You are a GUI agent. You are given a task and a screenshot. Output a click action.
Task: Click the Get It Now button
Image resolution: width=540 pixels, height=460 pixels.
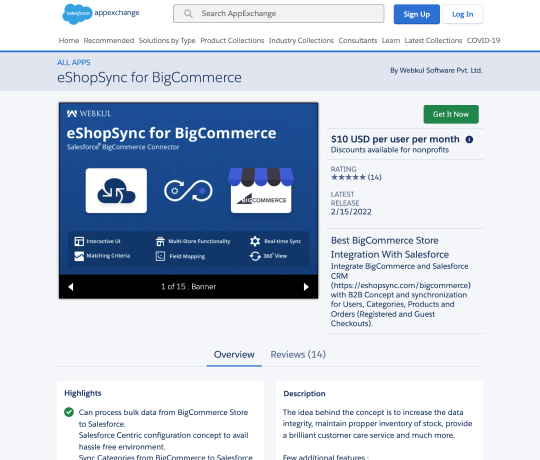tap(451, 114)
